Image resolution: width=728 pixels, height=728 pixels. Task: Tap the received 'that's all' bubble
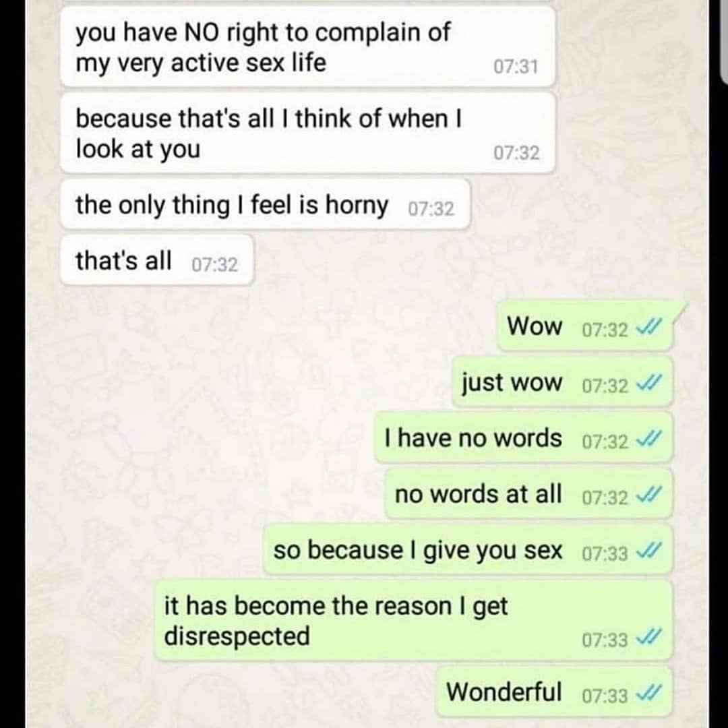[157, 260]
